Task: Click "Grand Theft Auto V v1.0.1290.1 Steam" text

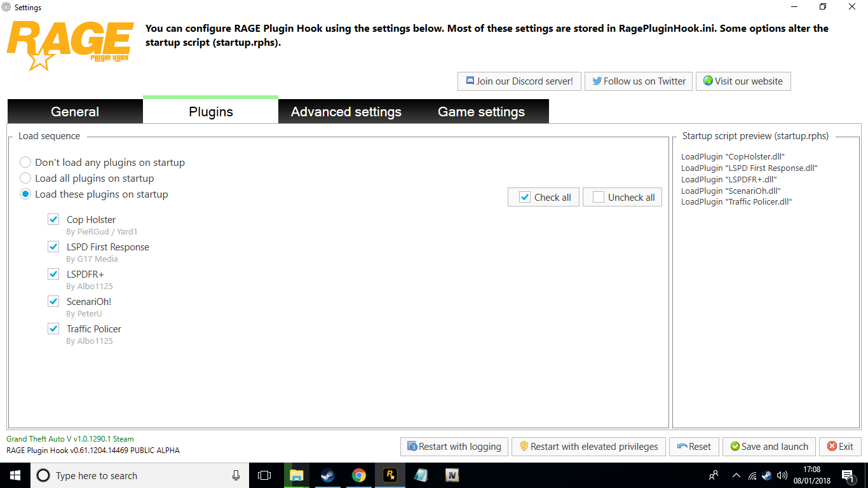Action: 70,439
